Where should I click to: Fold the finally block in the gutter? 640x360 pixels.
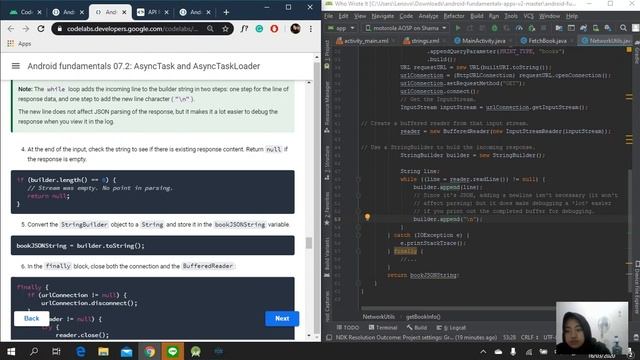click(358, 251)
